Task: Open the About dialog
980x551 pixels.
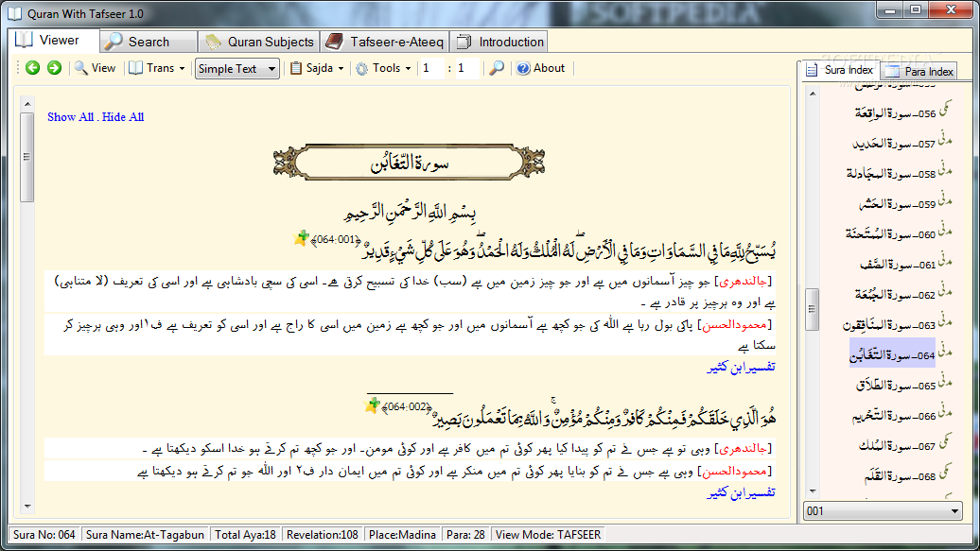Action: [541, 68]
